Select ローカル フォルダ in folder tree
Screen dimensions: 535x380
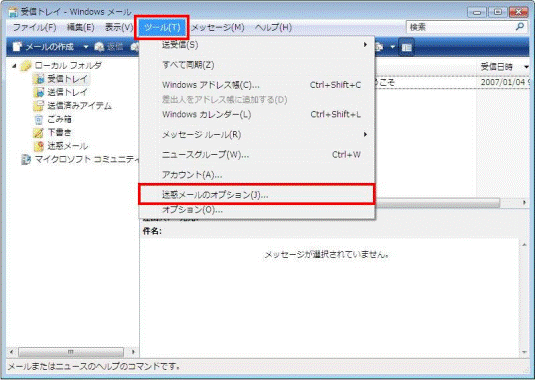tap(68, 65)
